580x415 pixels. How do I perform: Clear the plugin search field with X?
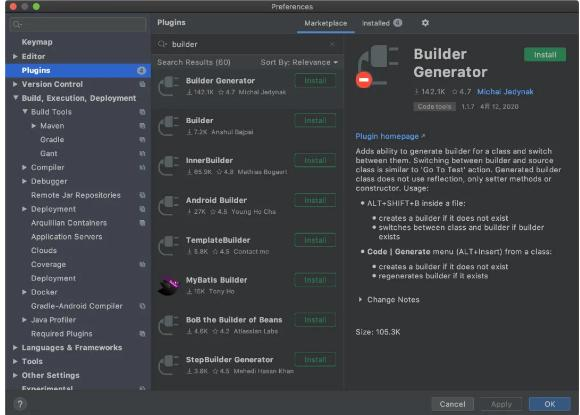(x=332, y=44)
